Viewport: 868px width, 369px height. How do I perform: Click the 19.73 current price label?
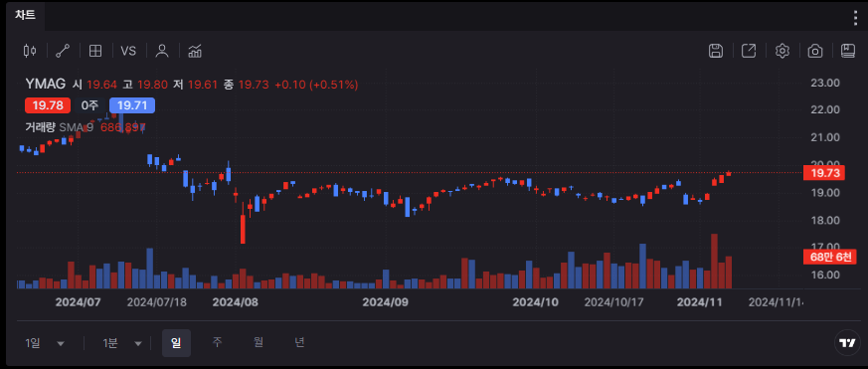click(824, 173)
